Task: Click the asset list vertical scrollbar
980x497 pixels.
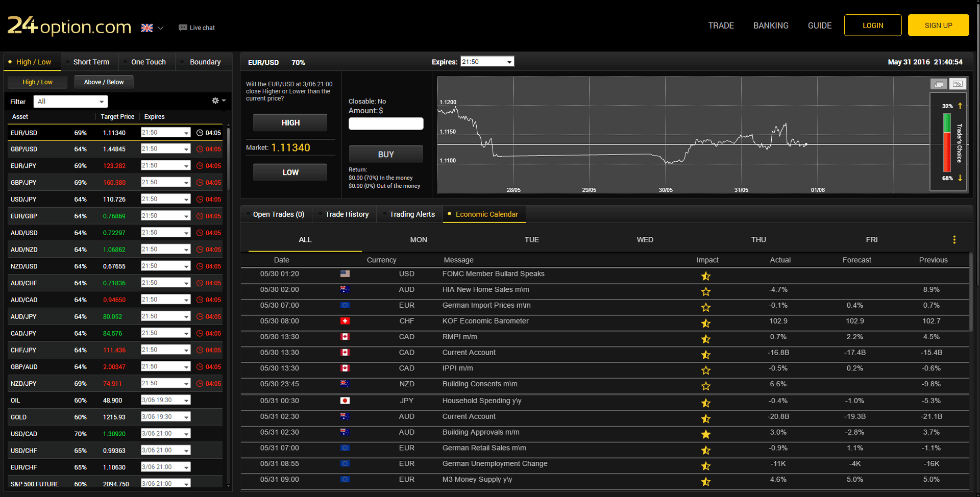Action: coord(228,158)
